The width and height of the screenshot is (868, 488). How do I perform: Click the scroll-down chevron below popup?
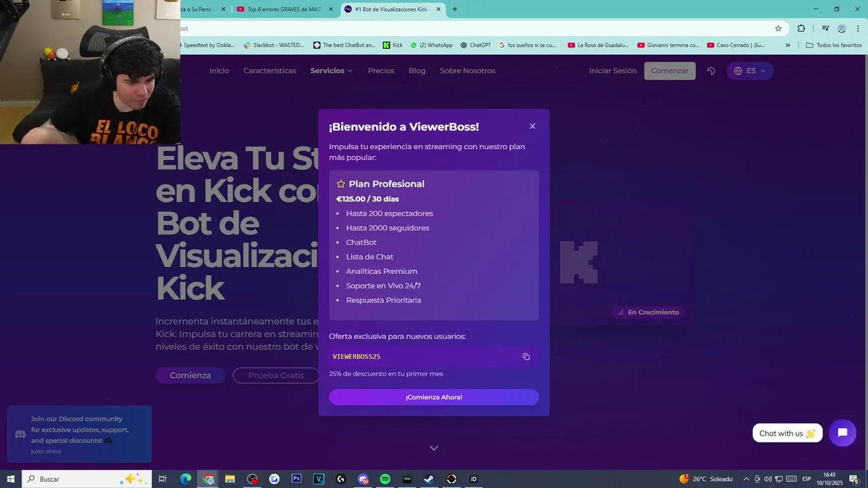434,448
